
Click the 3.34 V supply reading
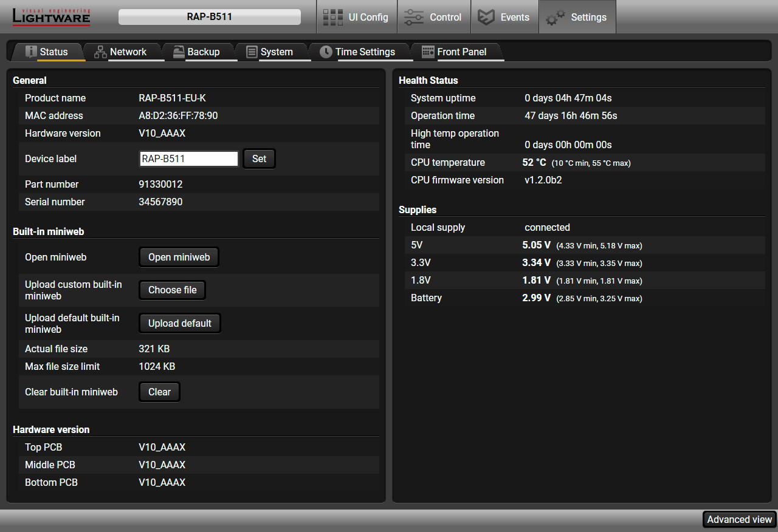[536, 262]
